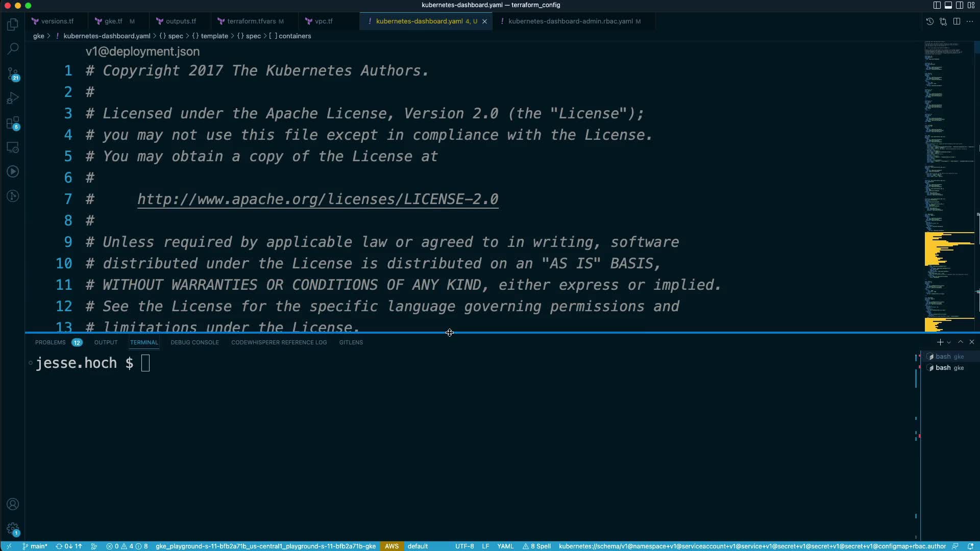Click the split editor right icon
The image size is (980, 551).
point(957,21)
